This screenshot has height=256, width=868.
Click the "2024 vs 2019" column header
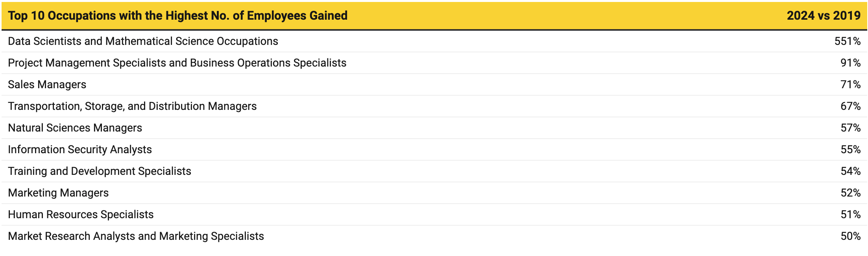point(824,16)
